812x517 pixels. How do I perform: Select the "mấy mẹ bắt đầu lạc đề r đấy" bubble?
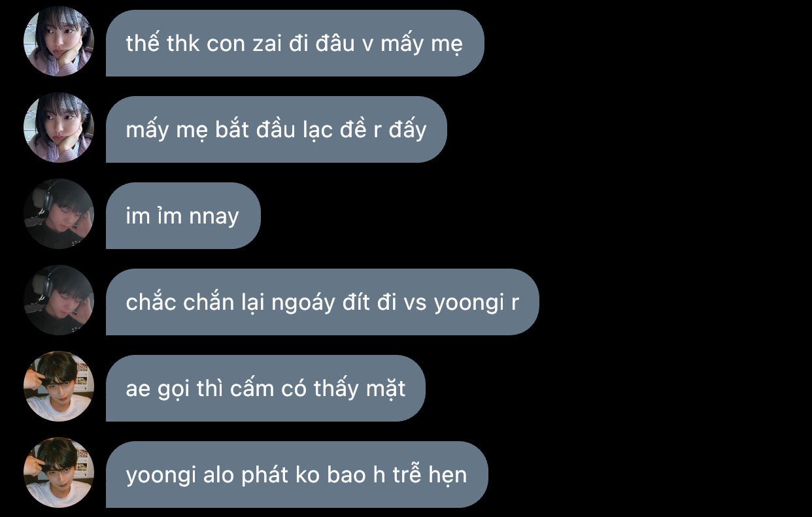[x=277, y=129]
